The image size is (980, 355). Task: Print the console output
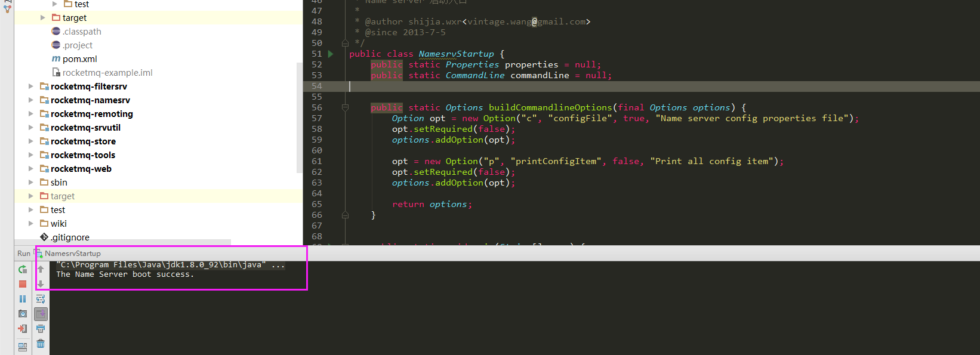(x=41, y=329)
